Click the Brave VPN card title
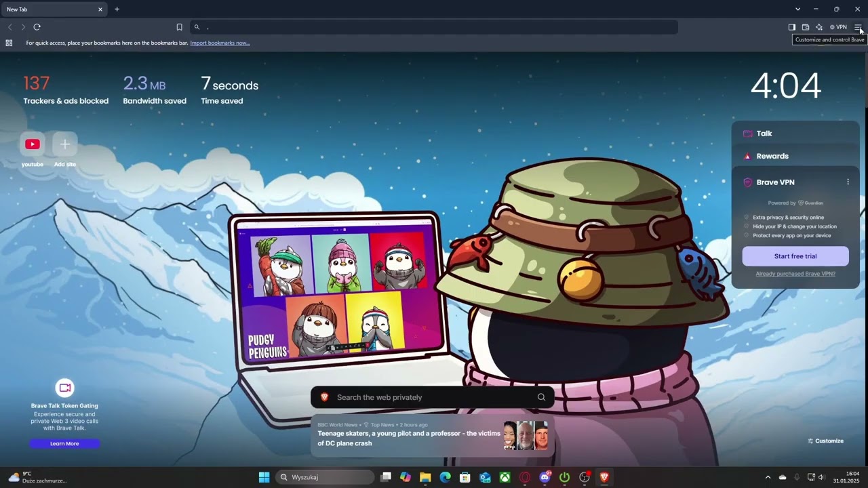 775,182
